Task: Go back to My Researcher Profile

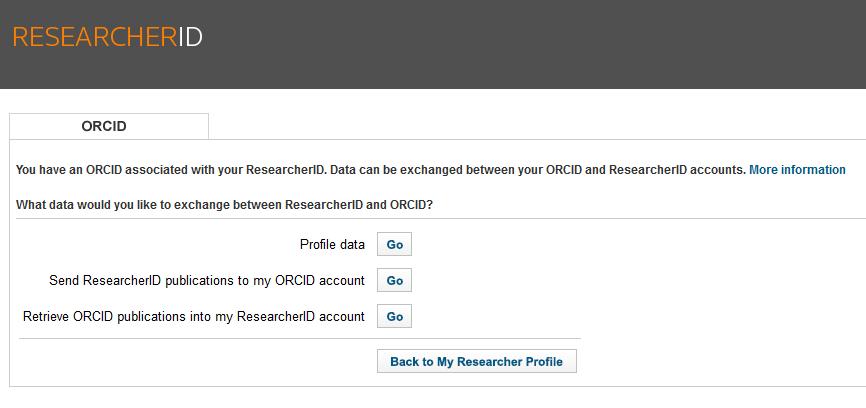Action: click(477, 361)
